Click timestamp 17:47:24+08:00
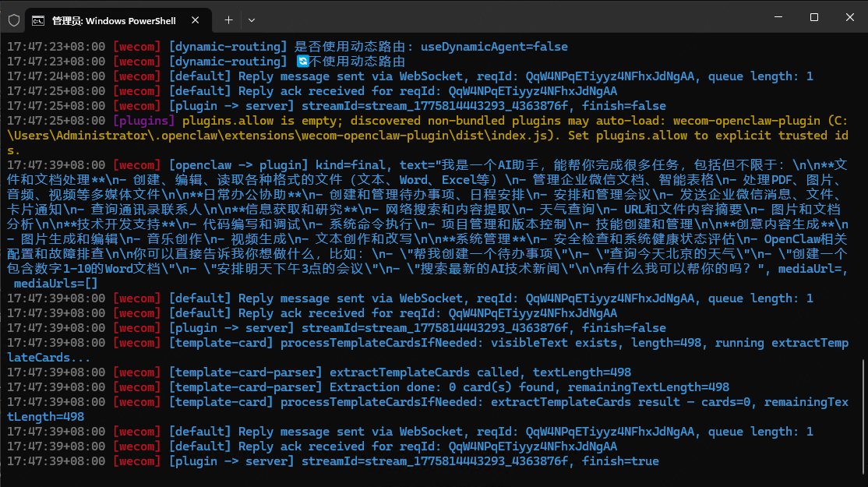 pyautogui.click(x=56, y=76)
